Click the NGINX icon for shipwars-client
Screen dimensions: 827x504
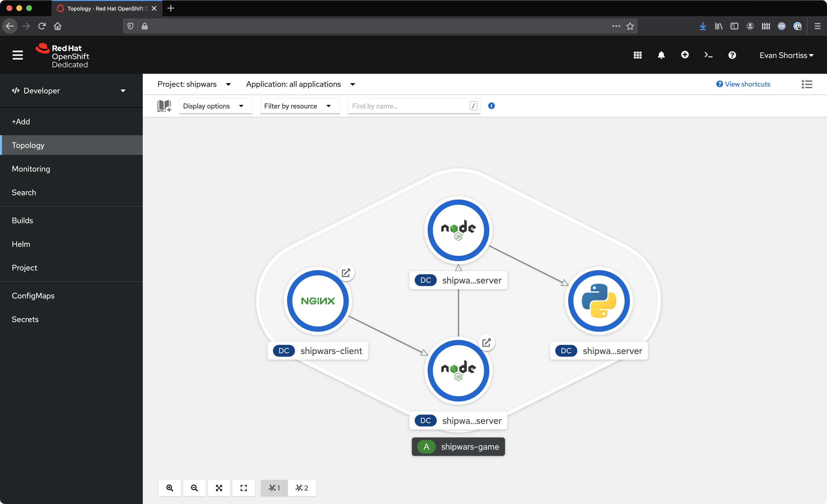pos(318,301)
